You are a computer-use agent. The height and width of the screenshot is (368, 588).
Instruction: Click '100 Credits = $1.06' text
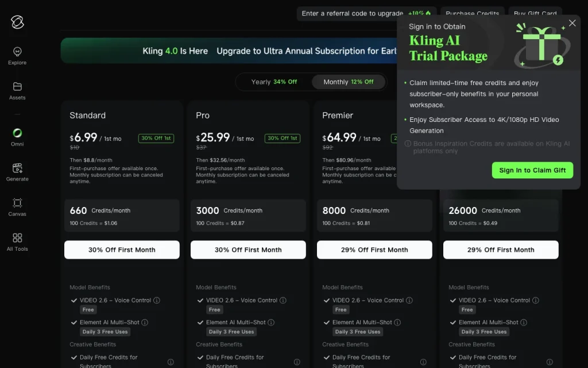[94, 223]
